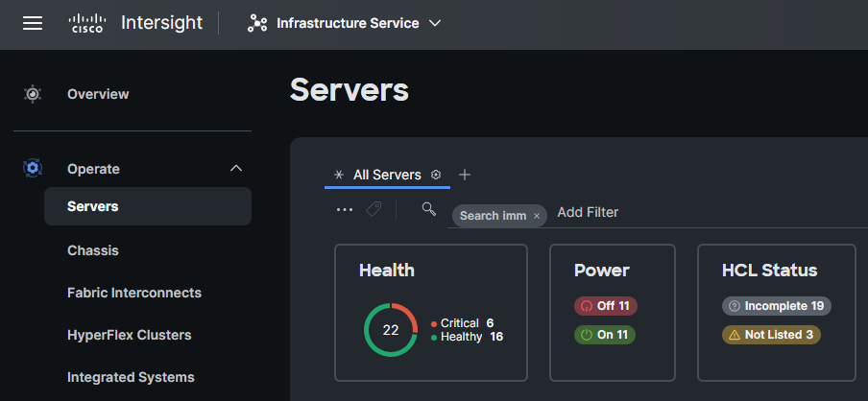Viewport: 868px width, 401px height.
Task: Filter by HCL Not Listed 3
Action: 771,335
